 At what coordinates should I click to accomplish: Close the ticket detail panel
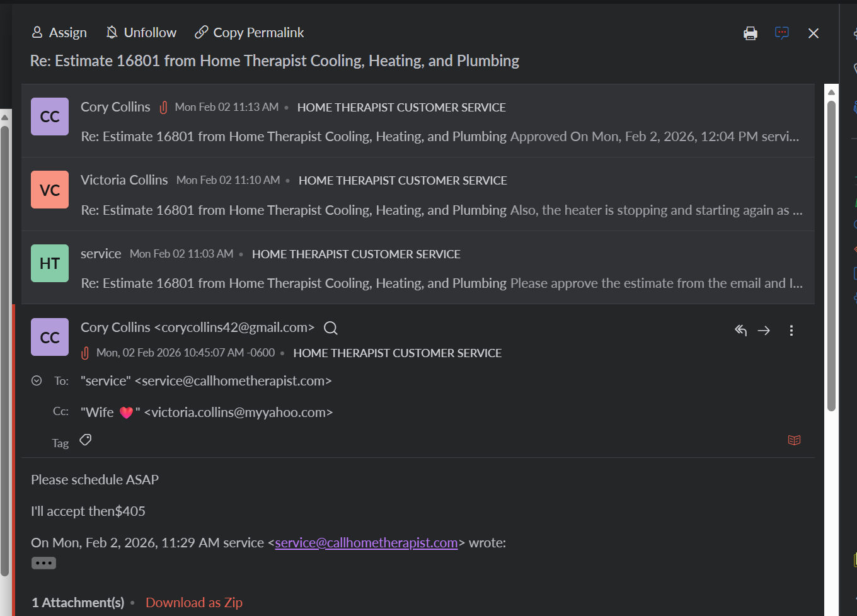[814, 33]
